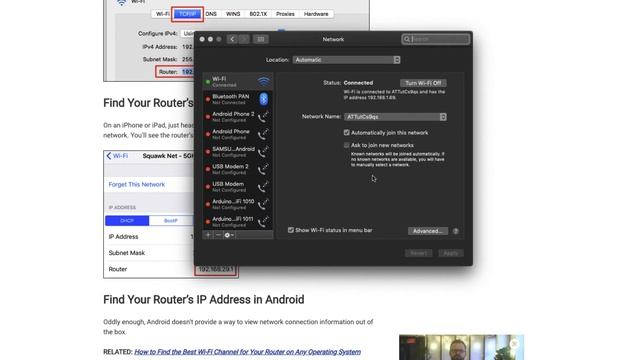Minimize the Network preferences window
The height and width of the screenshot is (360, 640).
(210, 39)
